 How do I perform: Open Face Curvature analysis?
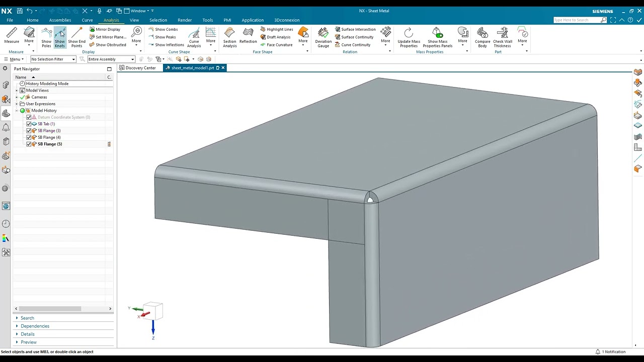click(x=276, y=45)
